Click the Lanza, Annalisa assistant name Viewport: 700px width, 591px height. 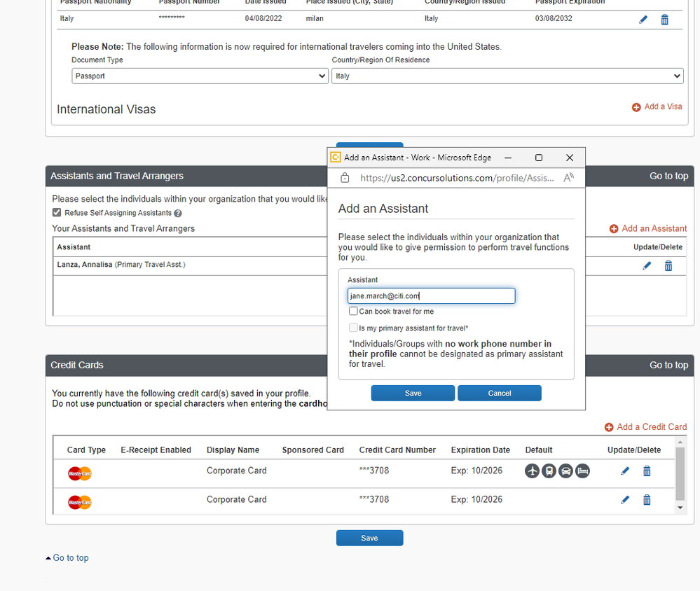pyautogui.click(x=84, y=265)
